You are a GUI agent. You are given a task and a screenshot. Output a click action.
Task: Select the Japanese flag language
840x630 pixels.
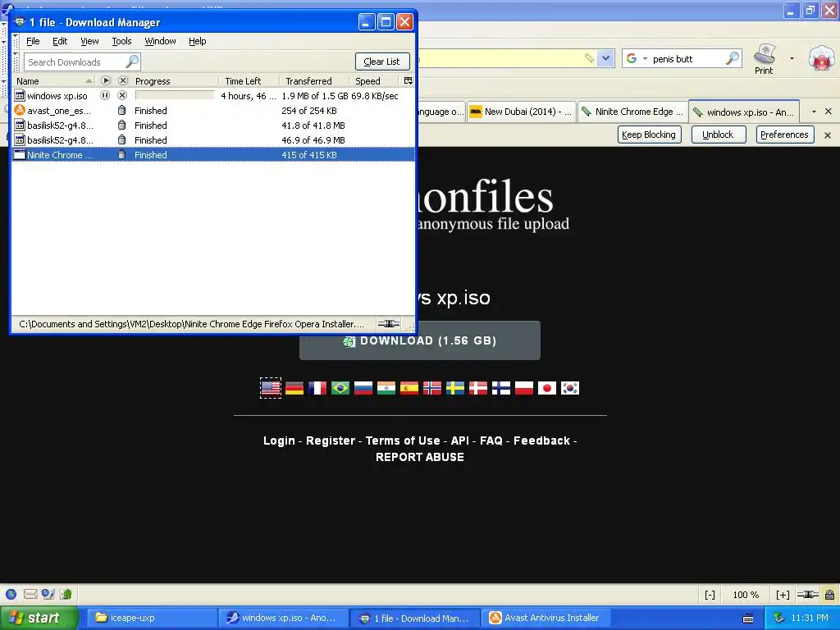pos(547,388)
